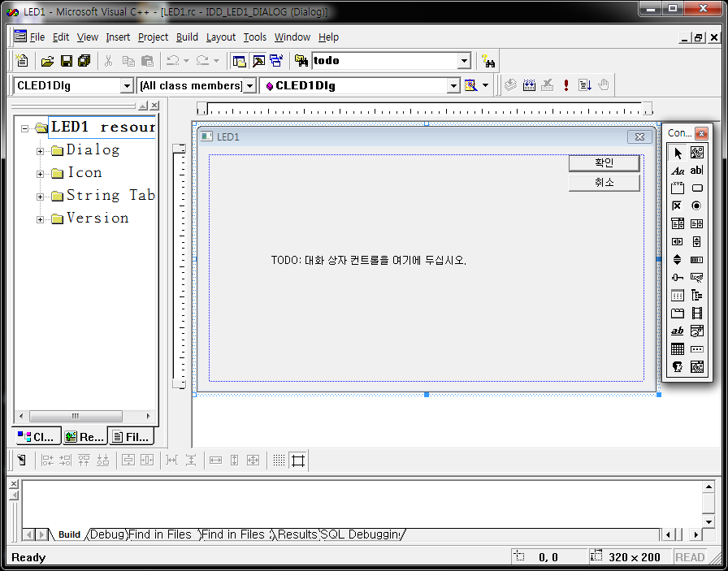This screenshot has width=728, height=571.
Task: Select the Rich Edit control tool
Action: click(678, 331)
